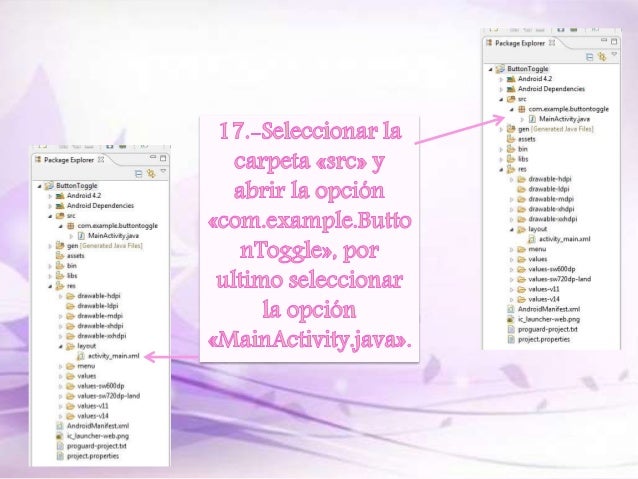The width and height of the screenshot is (638, 479).
Task: Select 'values-v11' label in left panel
Action: (93, 406)
